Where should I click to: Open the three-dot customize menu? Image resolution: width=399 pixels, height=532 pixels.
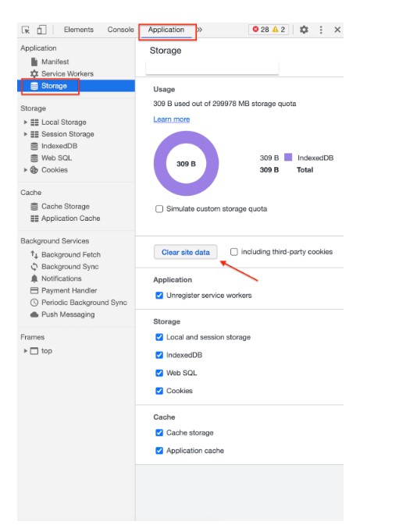coord(321,30)
